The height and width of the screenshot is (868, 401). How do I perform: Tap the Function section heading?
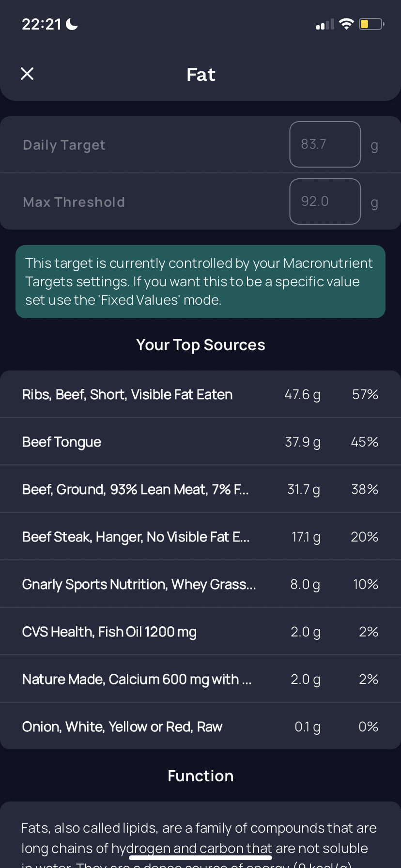coord(200,776)
